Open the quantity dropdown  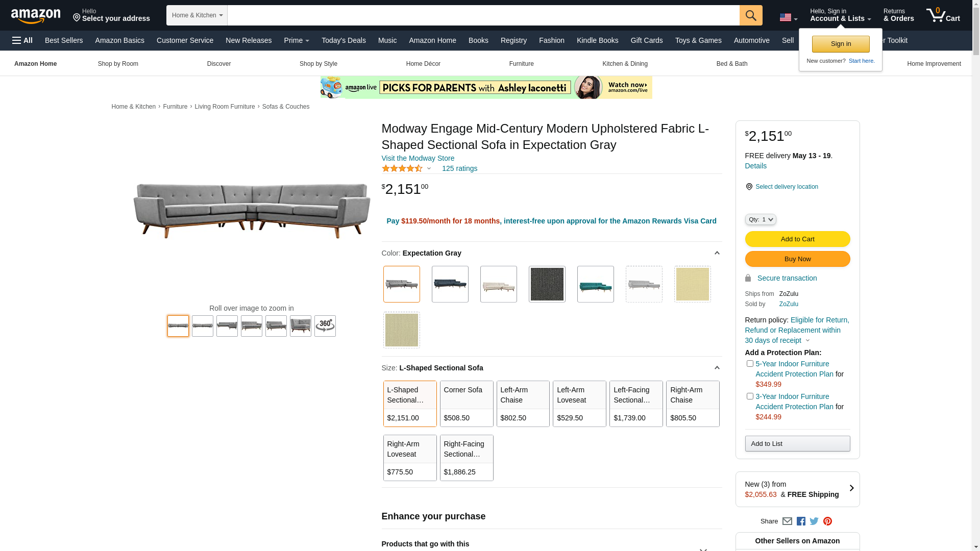[760, 219]
